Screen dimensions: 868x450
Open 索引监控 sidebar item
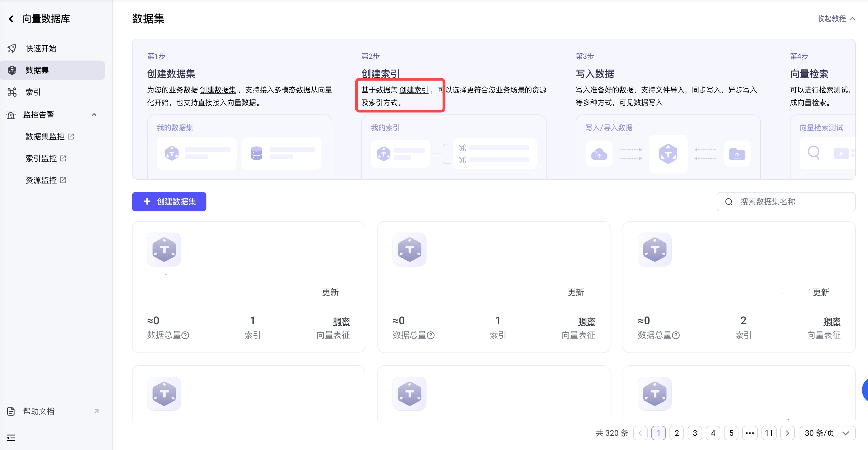(41, 158)
